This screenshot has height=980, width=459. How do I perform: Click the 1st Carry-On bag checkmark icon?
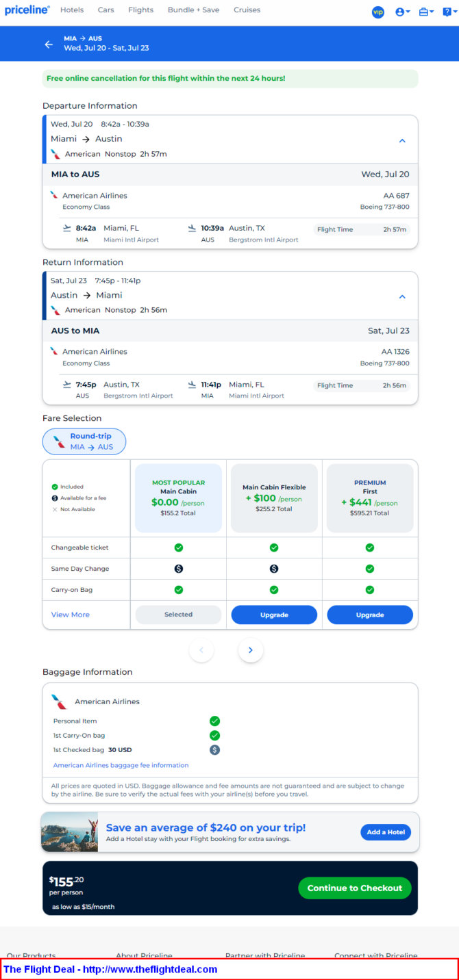[214, 735]
